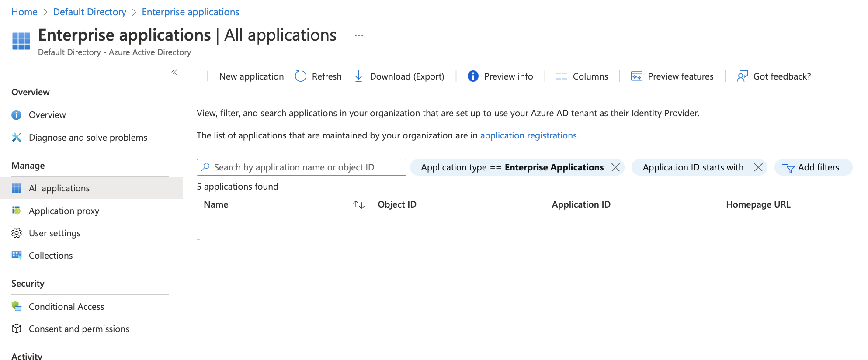Click the All applications grid icon
This screenshot has height=360, width=868.
pyautogui.click(x=17, y=188)
